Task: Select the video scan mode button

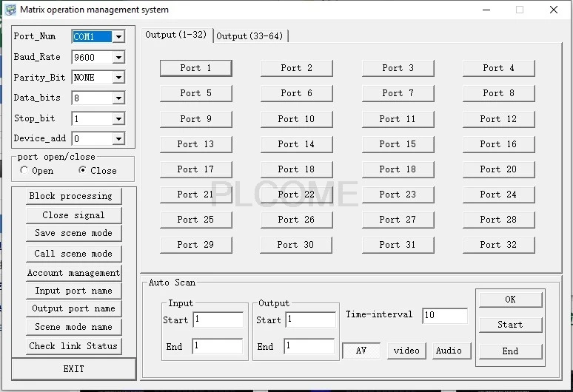Action: [406, 351]
